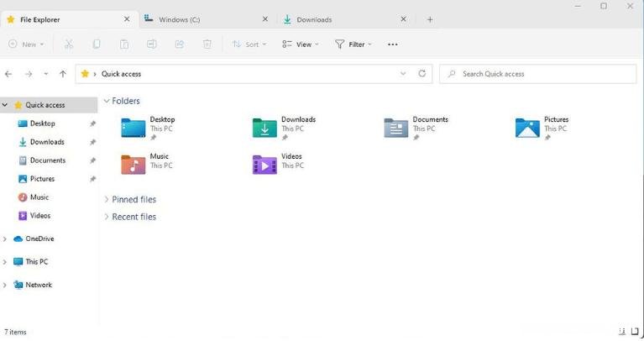Viewport: 644px width, 341px height.
Task: Collapse Quick access tree in sidebar
Action: (5, 105)
